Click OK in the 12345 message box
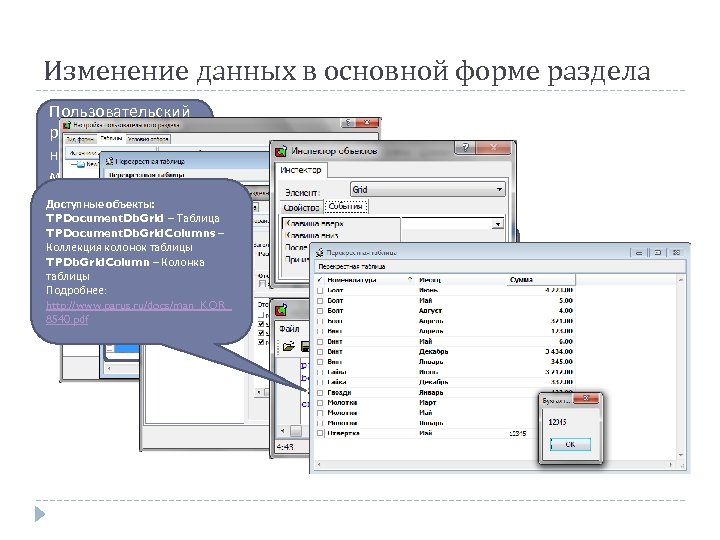 coord(570,444)
